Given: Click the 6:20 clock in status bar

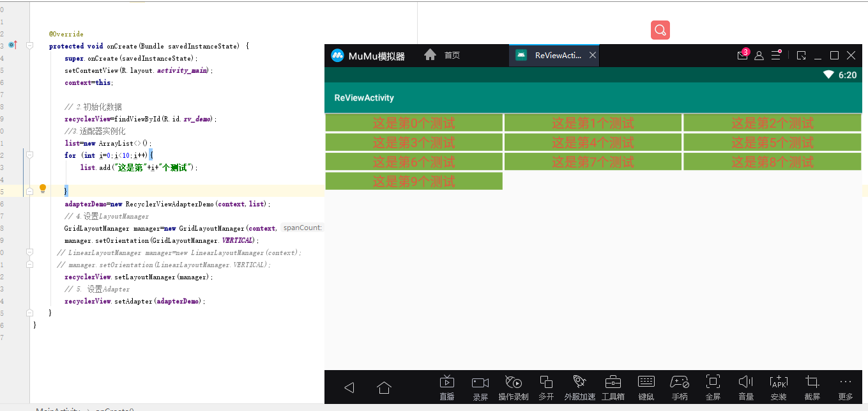Looking at the screenshot, I should point(848,75).
